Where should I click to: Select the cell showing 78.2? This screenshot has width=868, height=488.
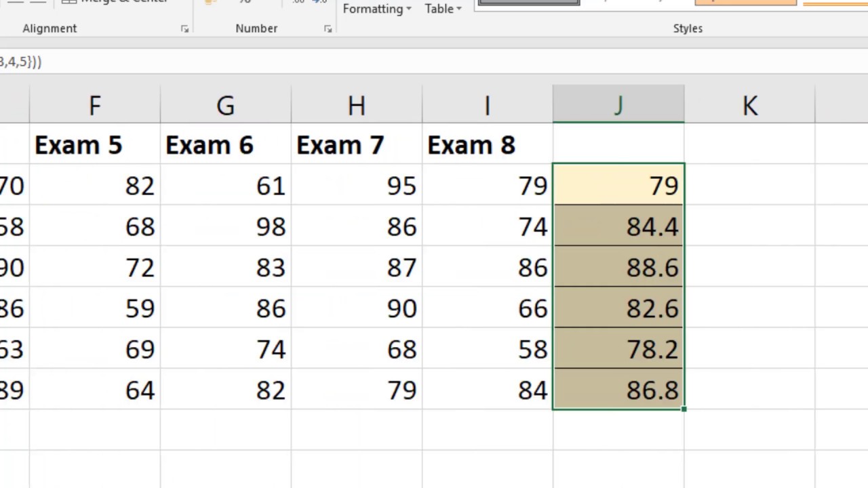[x=618, y=349]
